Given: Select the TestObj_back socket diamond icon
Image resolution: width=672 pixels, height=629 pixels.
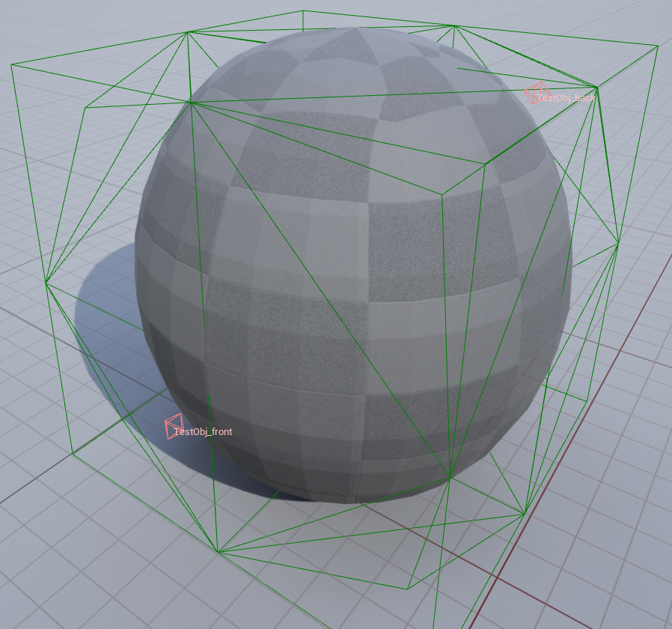Looking at the screenshot, I should click(x=537, y=92).
